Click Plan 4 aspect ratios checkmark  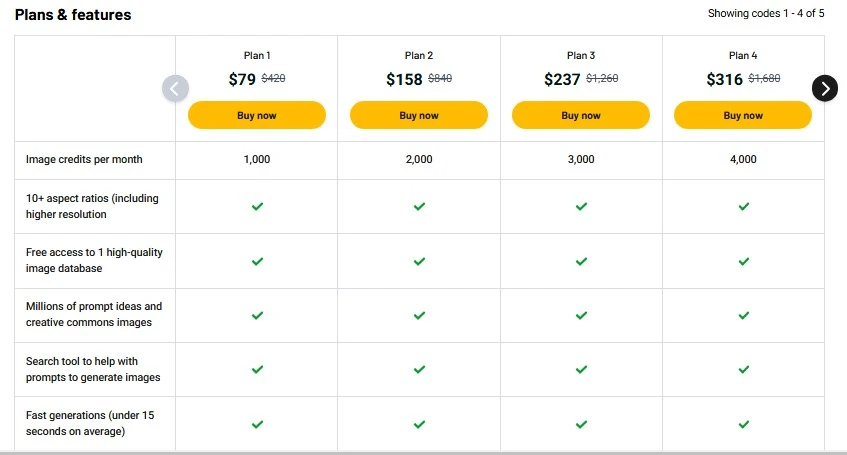click(x=743, y=206)
